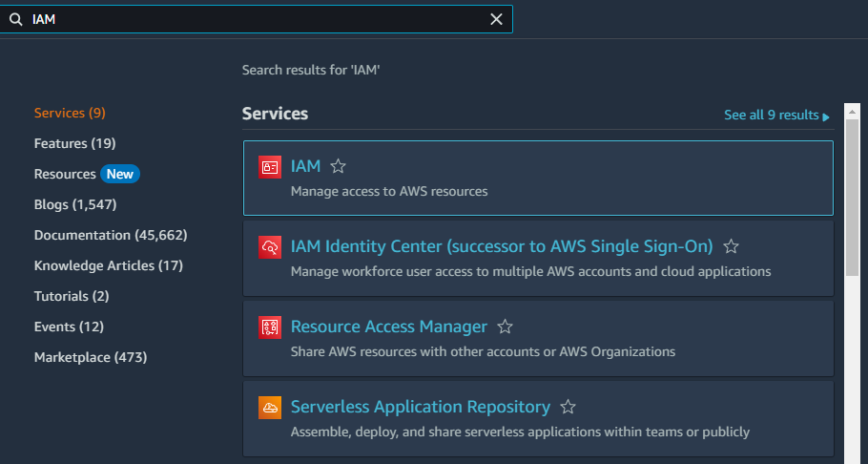Image resolution: width=868 pixels, height=464 pixels.
Task: Favorite the IAM service star
Action: (338, 166)
